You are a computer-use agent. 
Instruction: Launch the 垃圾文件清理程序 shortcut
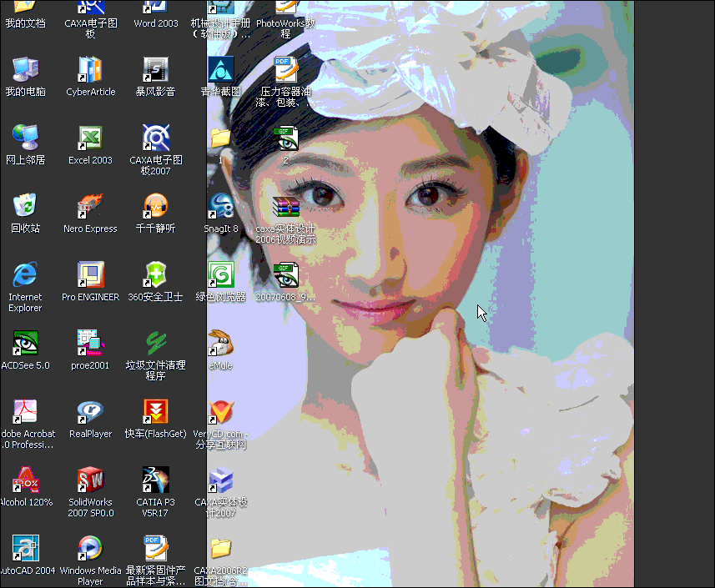[x=155, y=343]
